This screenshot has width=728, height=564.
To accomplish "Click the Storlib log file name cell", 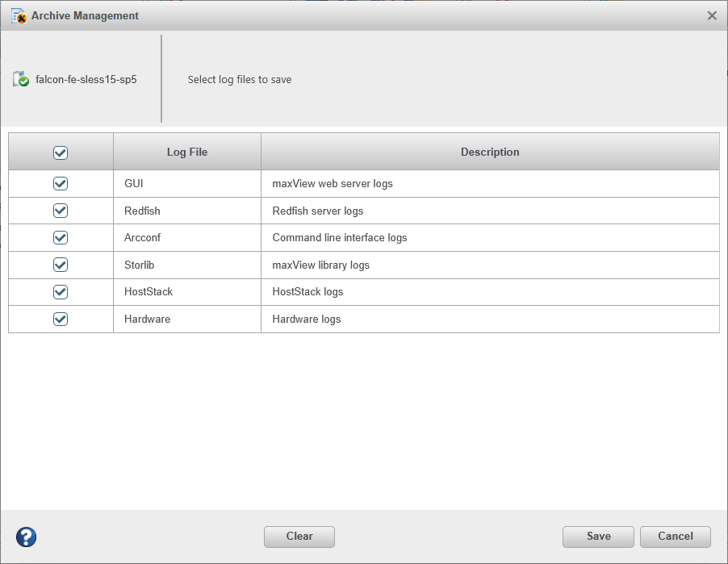I will (x=140, y=265).
